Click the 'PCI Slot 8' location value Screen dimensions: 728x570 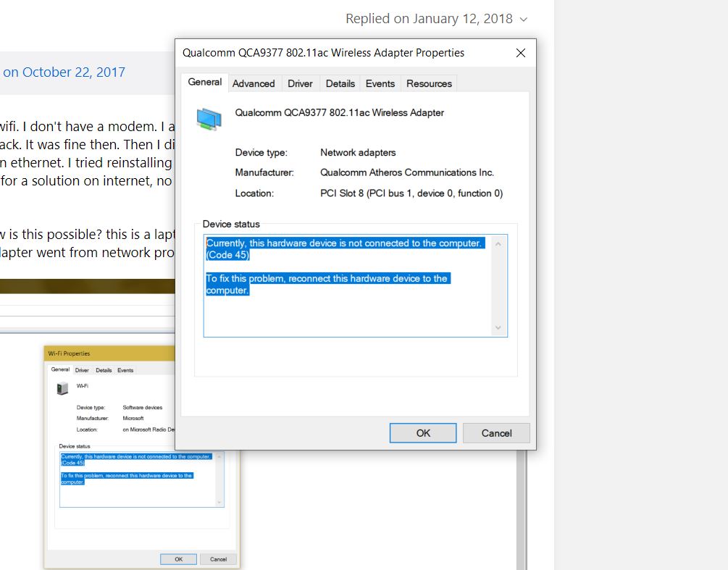pyautogui.click(x=411, y=193)
